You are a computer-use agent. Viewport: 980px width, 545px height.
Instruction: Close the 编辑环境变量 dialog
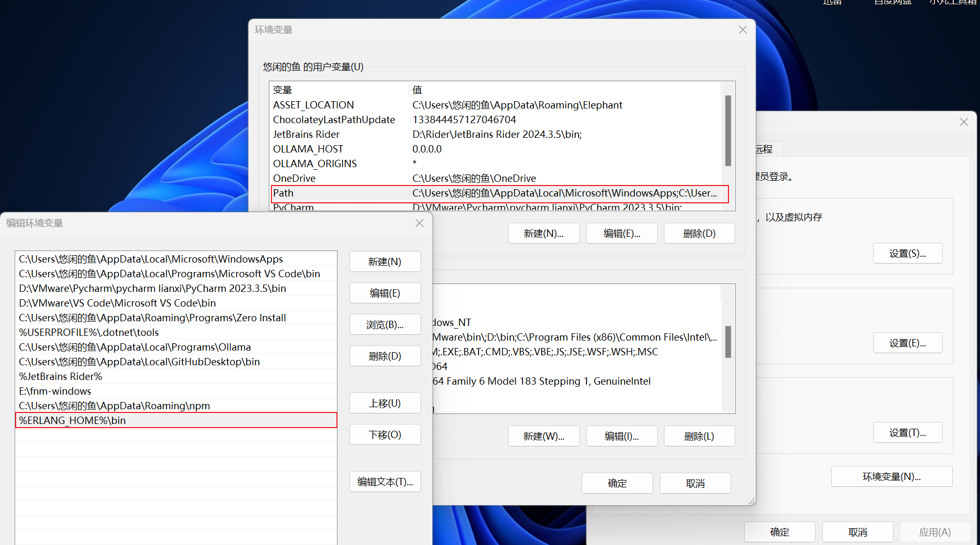coord(419,223)
